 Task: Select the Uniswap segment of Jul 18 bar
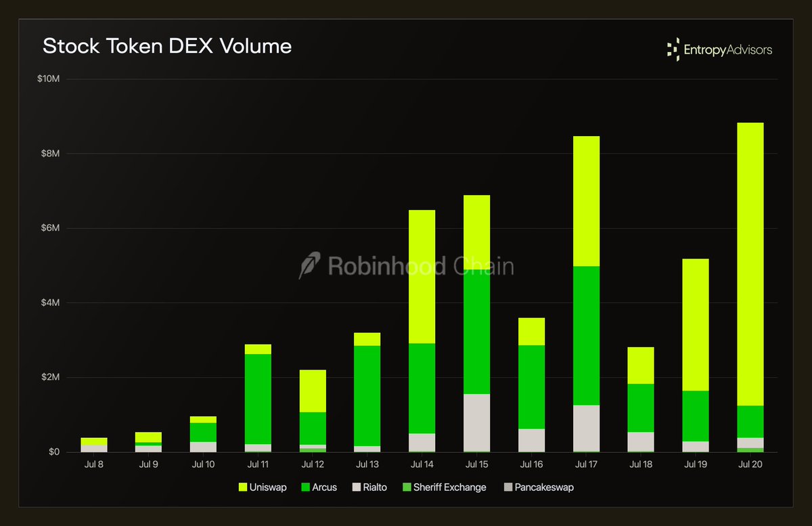point(641,366)
